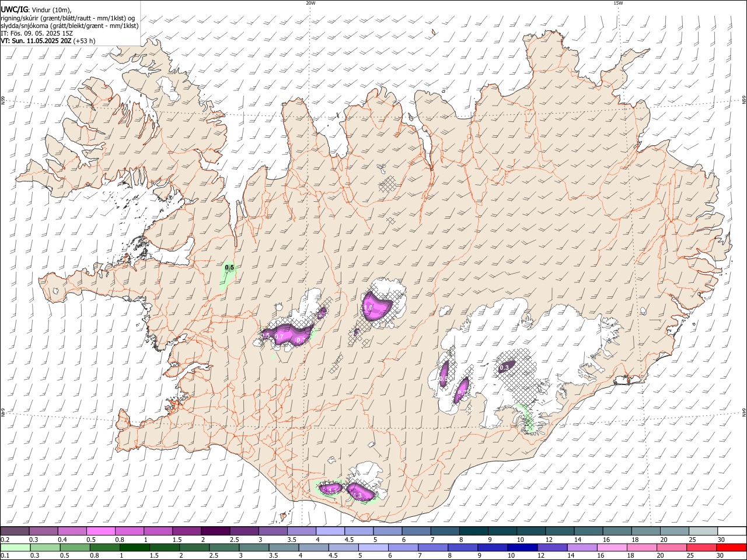This screenshot has width=747, height=560.
Task: Click the 'rigning/skúrir' legend description line
Action: [x=68, y=17]
